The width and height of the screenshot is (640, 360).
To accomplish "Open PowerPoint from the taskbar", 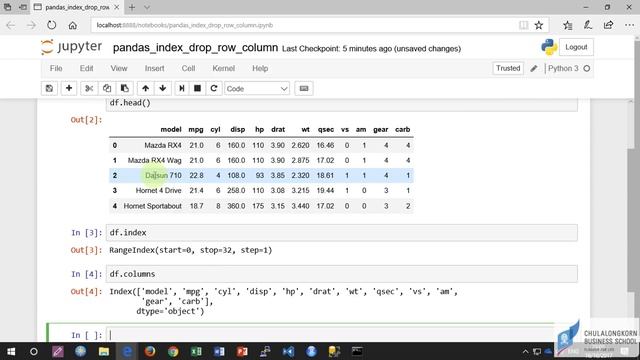I will 242,351.
